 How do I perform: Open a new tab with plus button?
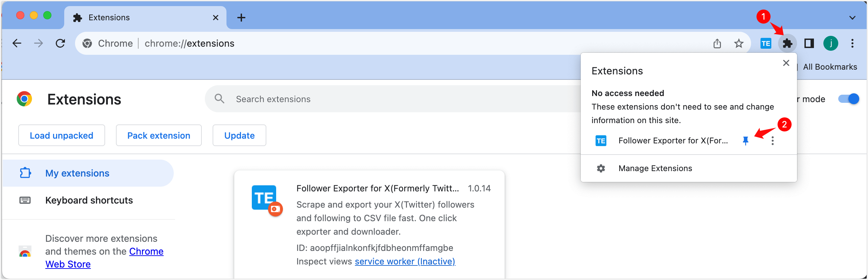241,18
